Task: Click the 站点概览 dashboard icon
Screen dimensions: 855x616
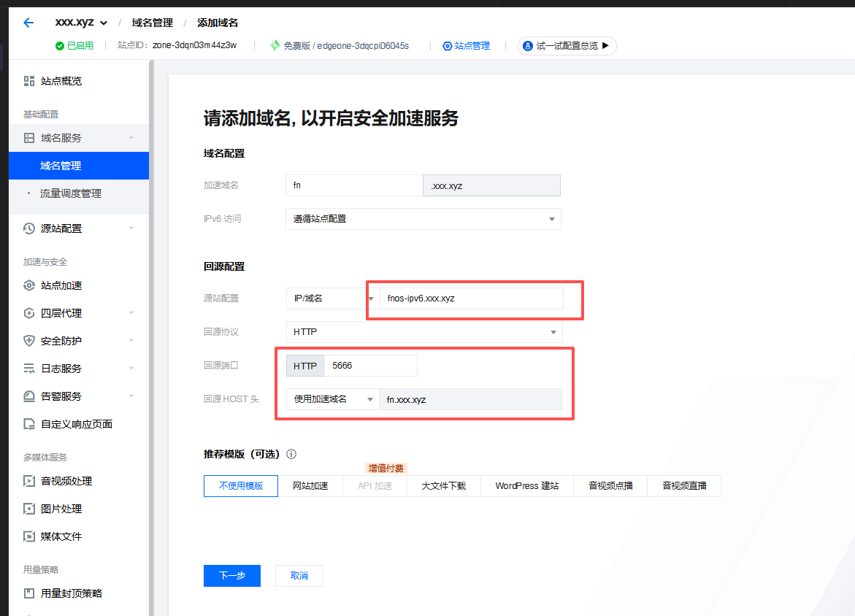Action: (29, 81)
